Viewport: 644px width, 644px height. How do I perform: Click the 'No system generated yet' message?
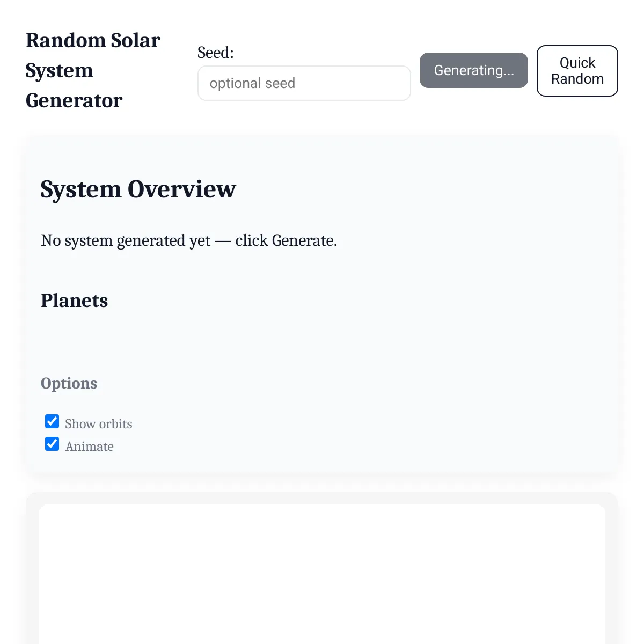pyautogui.click(x=189, y=240)
